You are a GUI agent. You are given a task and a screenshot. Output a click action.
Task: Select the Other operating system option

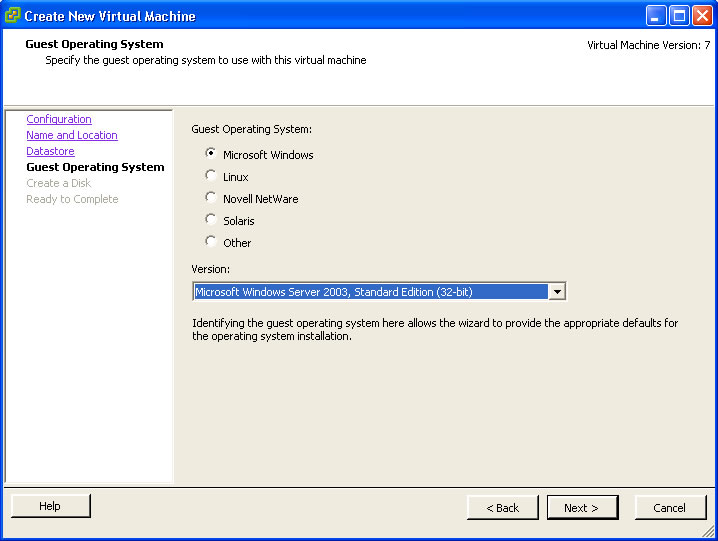[210, 241]
